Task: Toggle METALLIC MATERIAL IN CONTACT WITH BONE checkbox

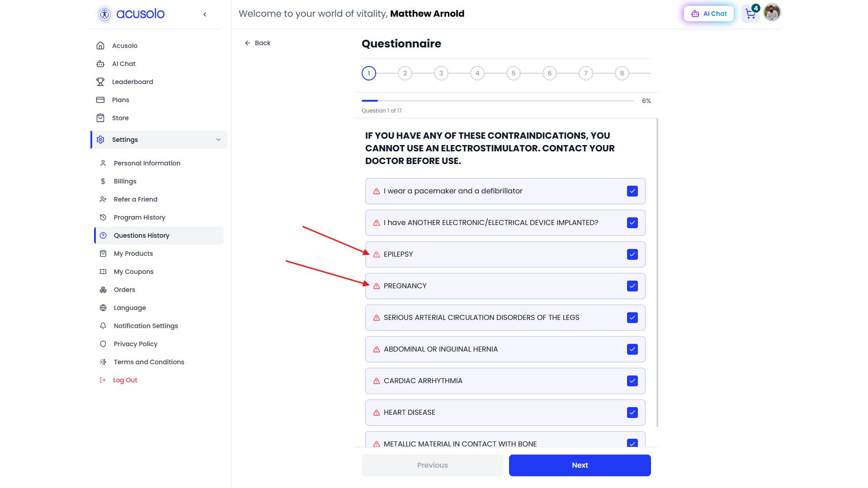Action: point(632,443)
